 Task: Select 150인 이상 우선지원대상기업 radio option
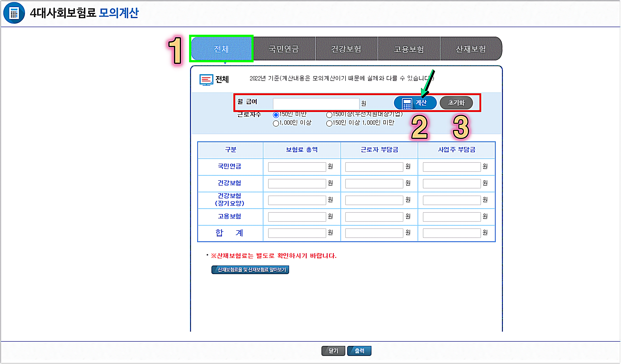pos(329,115)
